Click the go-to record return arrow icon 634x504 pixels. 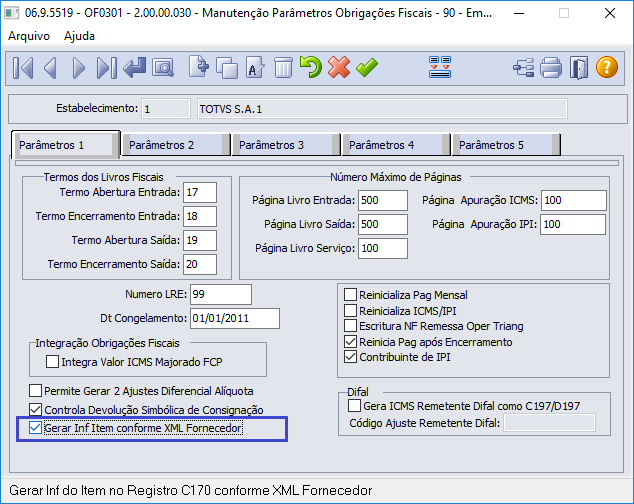135,68
